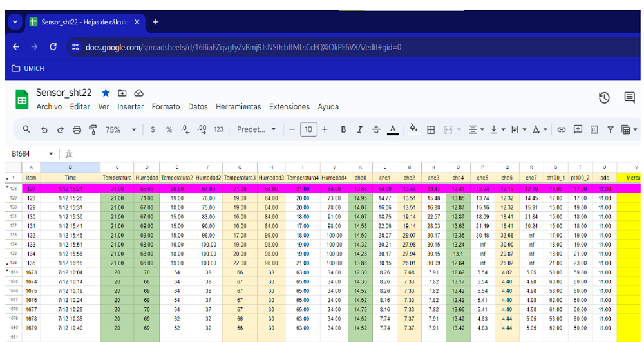Click the Insert link icon
Viewport: 644px width, 342px height.
click(562, 129)
